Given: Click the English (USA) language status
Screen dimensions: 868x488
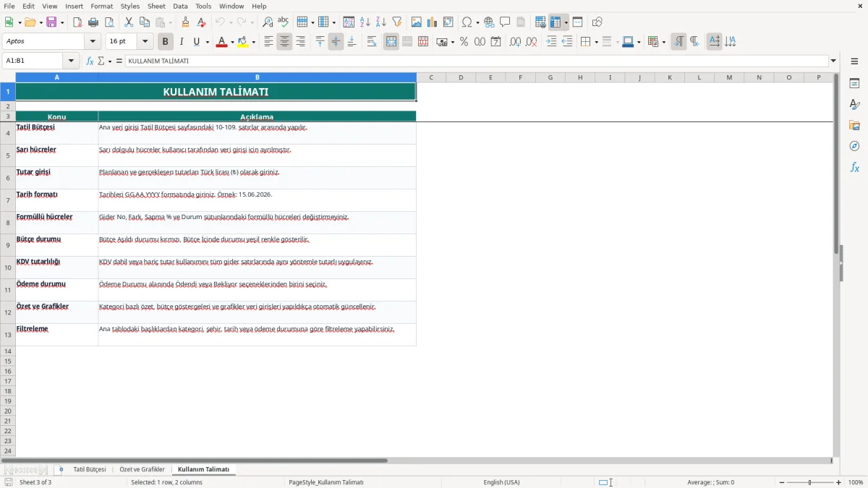Looking at the screenshot, I should [501, 482].
